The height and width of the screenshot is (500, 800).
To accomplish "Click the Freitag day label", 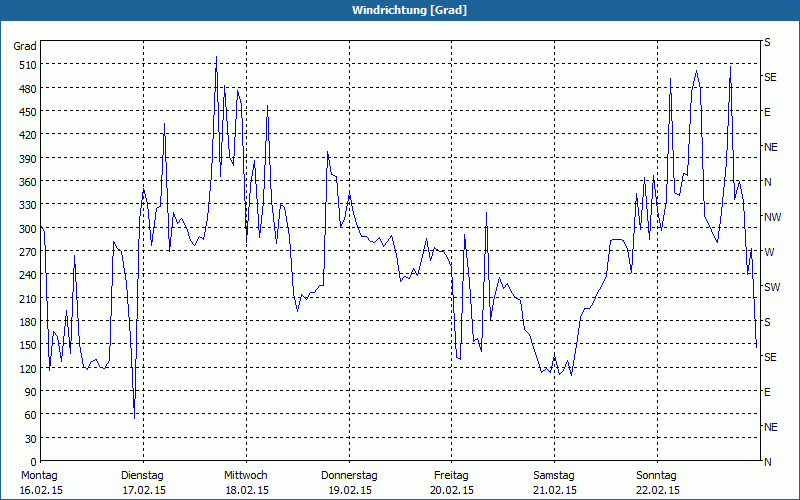I will (451, 476).
